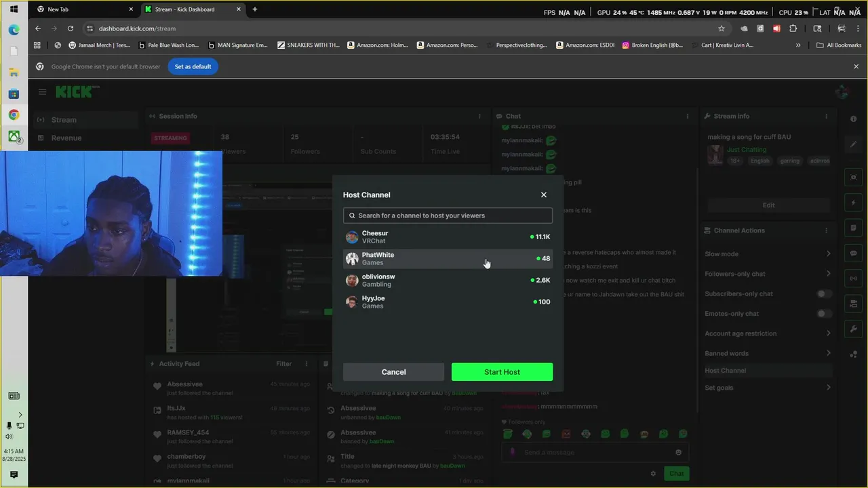This screenshot has width=868, height=488.
Task: Expand Slow mode settings
Action: pos(768,254)
